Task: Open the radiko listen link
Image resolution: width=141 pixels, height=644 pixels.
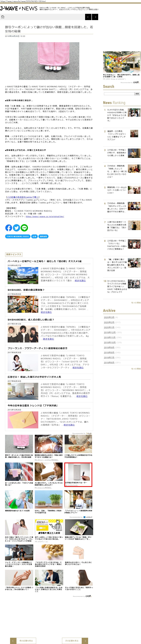Action: pos(23,197)
